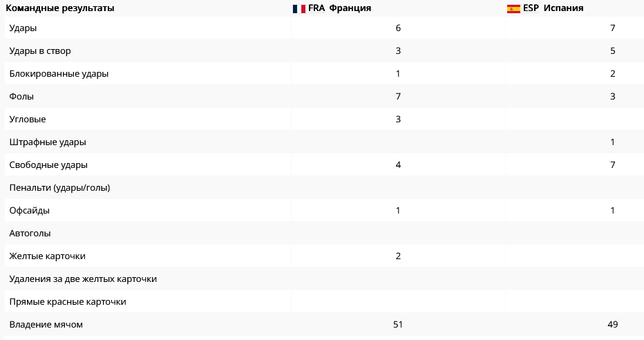Viewport: 644px width, 340px height.
Task: Click Spain's Свободные удары value 7
Action: point(612,165)
